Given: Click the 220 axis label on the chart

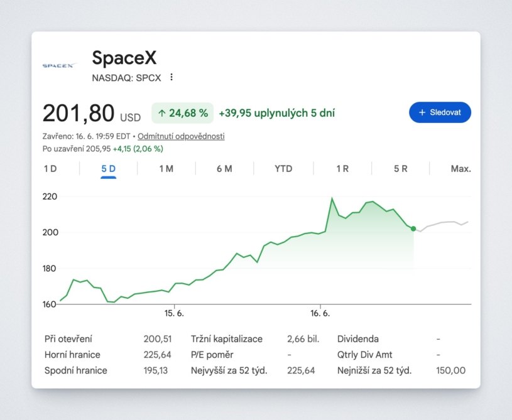Looking at the screenshot, I should [x=50, y=197].
